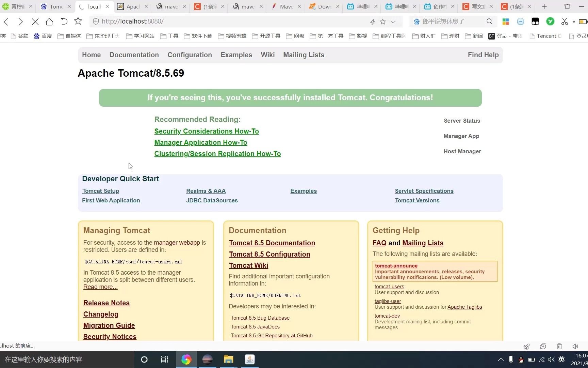The width and height of the screenshot is (588, 368).
Task: Switch to the Tomc browser tab
Action: 56,6
